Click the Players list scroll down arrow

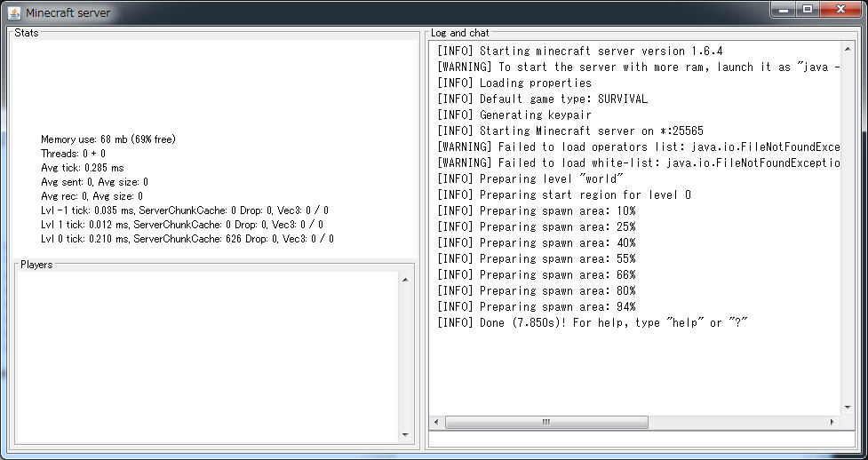(x=405, y=435)
